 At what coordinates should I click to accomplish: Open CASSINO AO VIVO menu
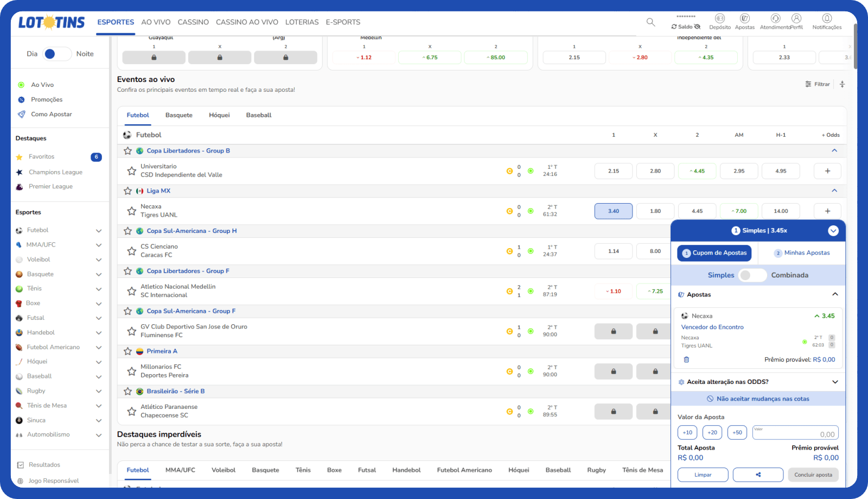click(x=247, y=22)
